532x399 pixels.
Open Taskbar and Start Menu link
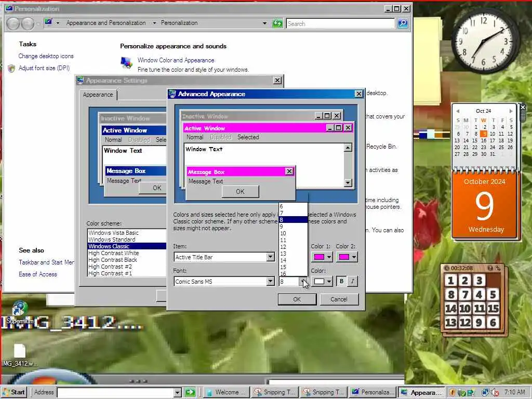tap(46, 262)
